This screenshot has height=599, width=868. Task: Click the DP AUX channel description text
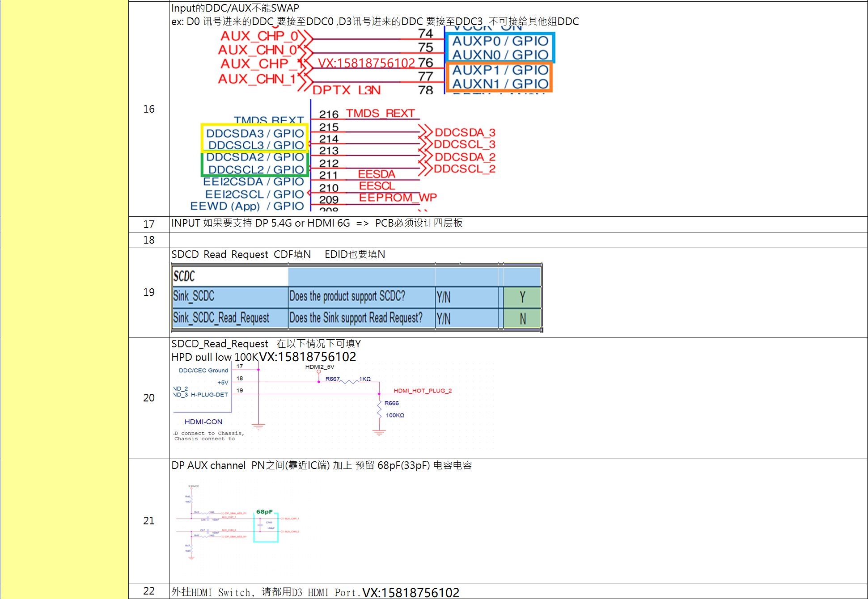coord(321,465)
